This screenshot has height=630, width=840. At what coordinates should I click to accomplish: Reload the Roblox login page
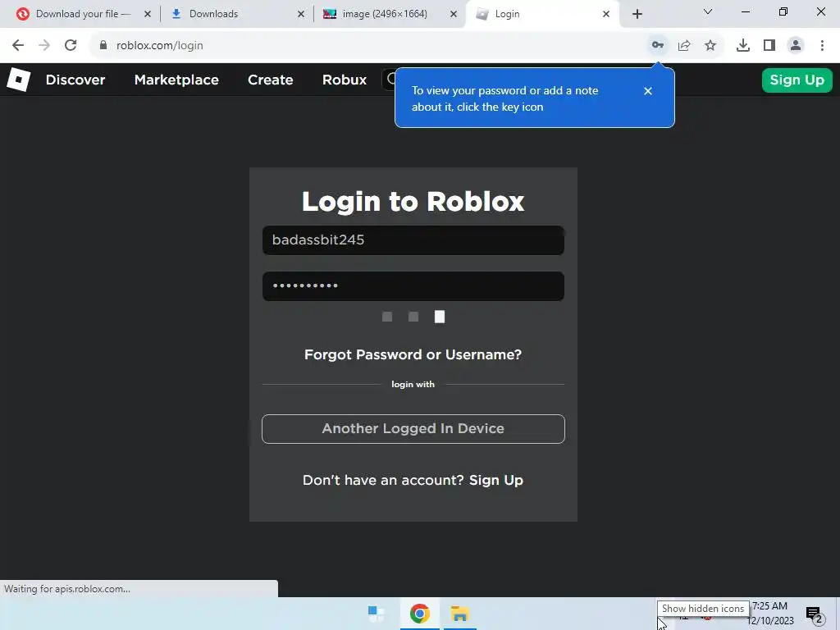[x=71, y=46]
